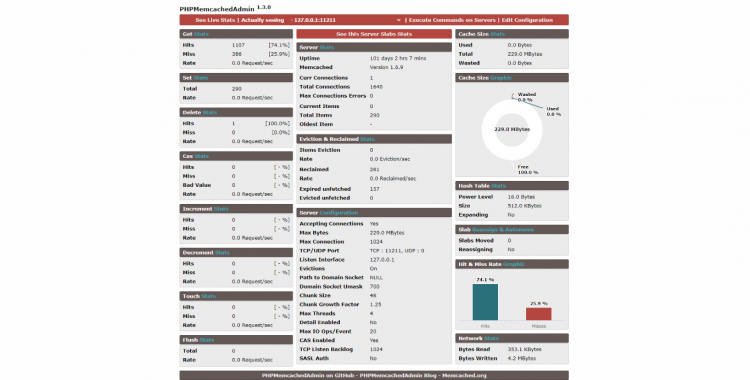This screenshot has height=380, width=750.
Task: Open Stats link in Eviction & Reclaimed header
Action: pyautogui.click(x=367, y=139)
